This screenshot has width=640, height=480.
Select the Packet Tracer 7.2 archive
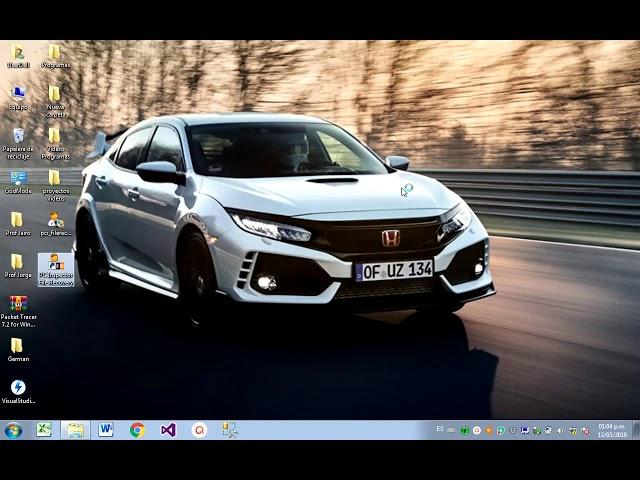(18, 311)
